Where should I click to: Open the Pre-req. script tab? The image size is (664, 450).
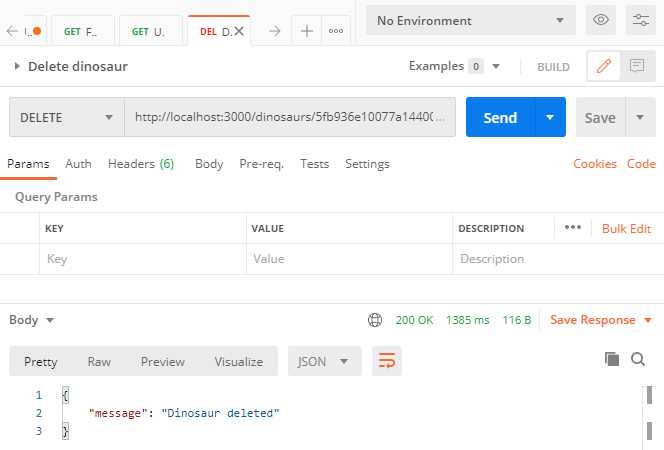click(x=261, y=164)
